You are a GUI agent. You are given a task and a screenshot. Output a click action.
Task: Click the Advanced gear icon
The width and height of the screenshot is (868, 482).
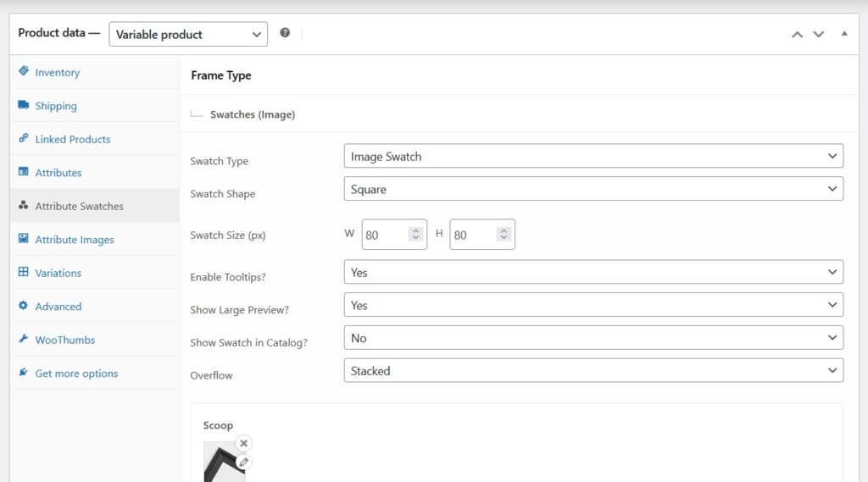[x=24, y=306]
